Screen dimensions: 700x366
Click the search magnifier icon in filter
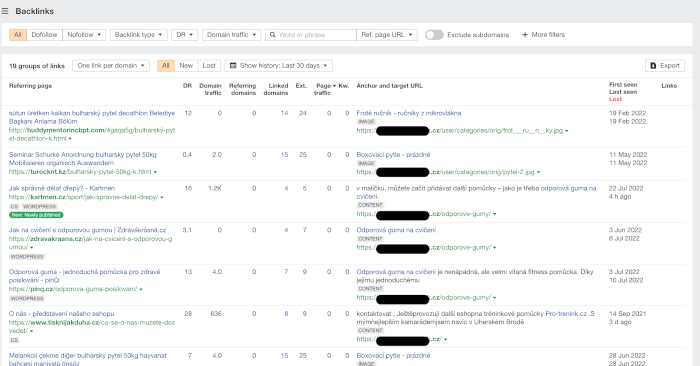pos(273,35)
